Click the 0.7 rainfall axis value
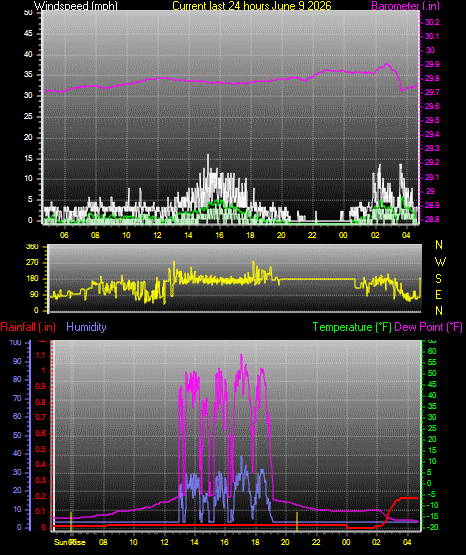 coord(41,417)
